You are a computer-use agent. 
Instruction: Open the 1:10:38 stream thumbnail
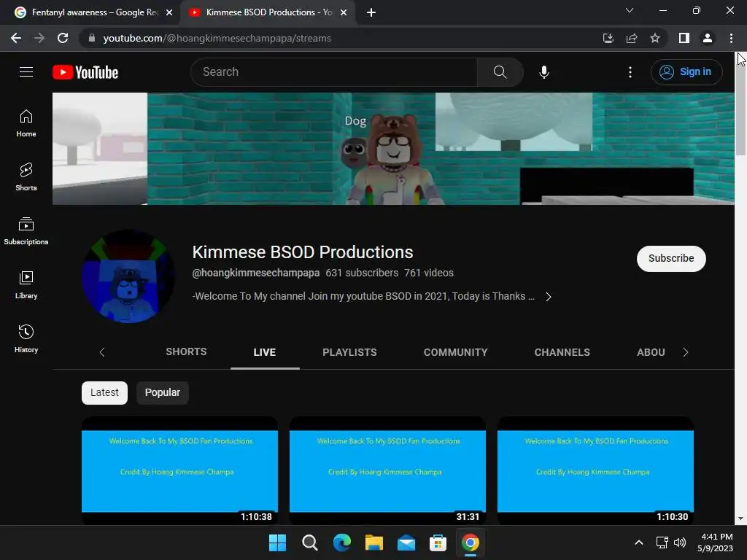[x=179, y=470]
